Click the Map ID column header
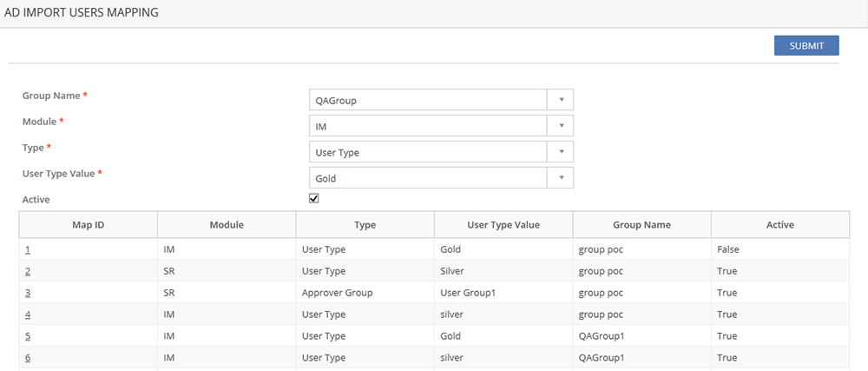The height and width of the screenshot is (371, 868). click(88, 225)
